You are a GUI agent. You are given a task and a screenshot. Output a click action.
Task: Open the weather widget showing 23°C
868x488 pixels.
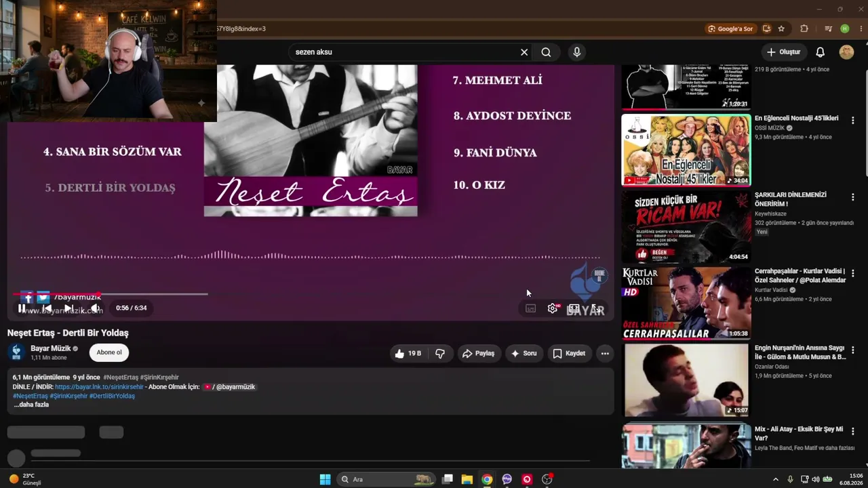click(25, 479)
